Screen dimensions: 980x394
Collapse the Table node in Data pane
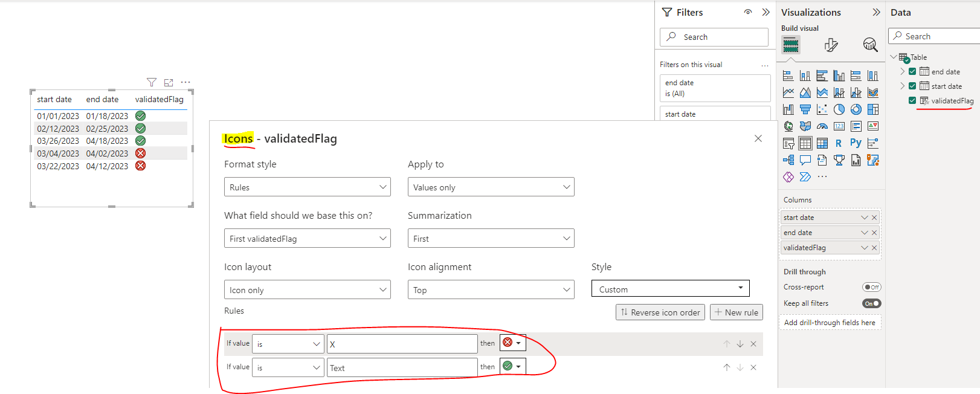pyautogui.click(x=894, y=57)
